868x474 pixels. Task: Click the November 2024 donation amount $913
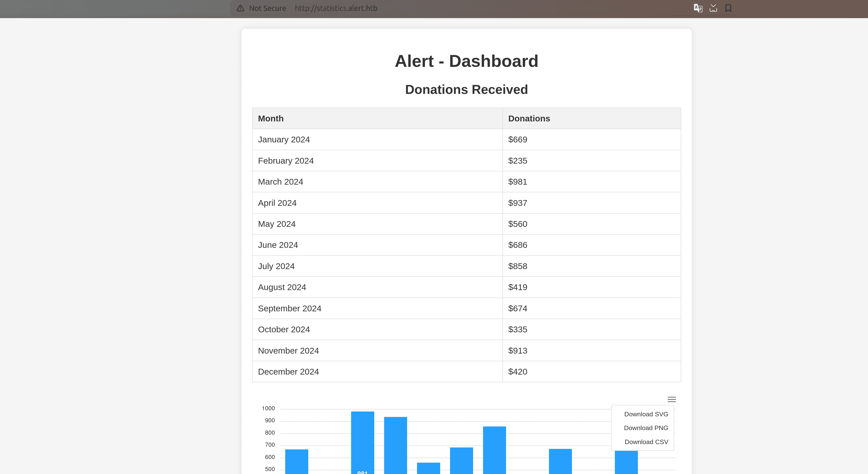[518, 350]
